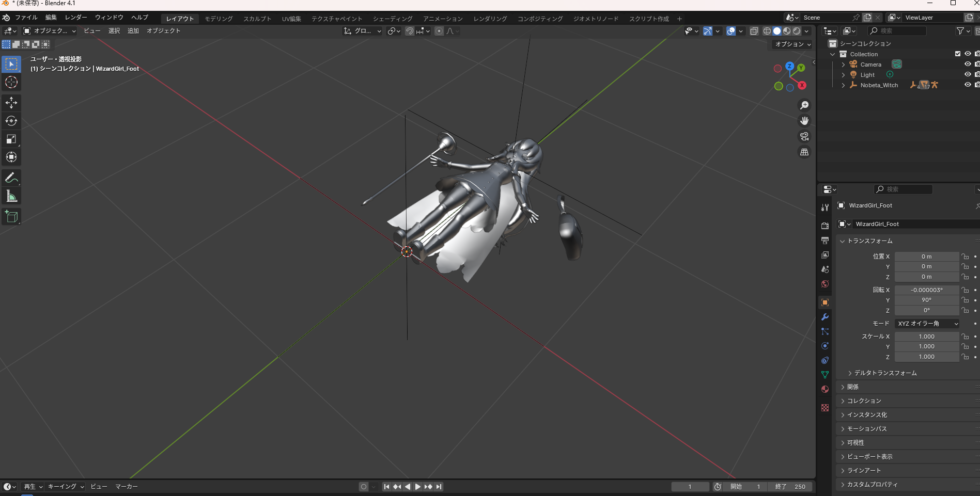
Task: Open the レンダー menu
Action: click(x=76, y=18)
